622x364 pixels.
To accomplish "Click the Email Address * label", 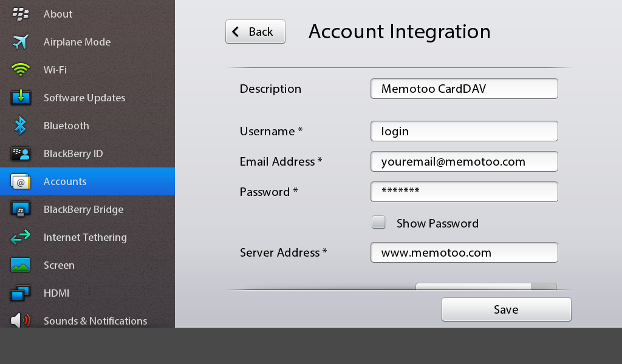I will [x=281, y=161].
